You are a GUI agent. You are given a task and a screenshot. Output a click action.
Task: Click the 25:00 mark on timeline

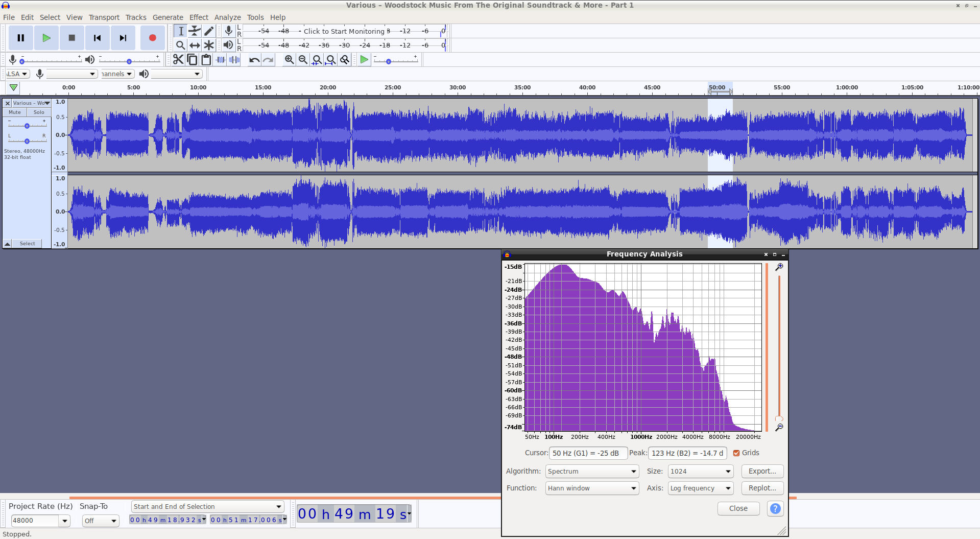coord(393,87)
